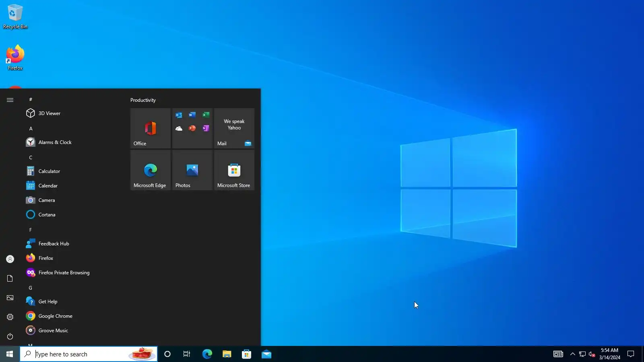The height and width of the screenshot is (362, 644).
Task: Open the Outlook small tile
Action: pyautogui.click(x=179, y=115)
